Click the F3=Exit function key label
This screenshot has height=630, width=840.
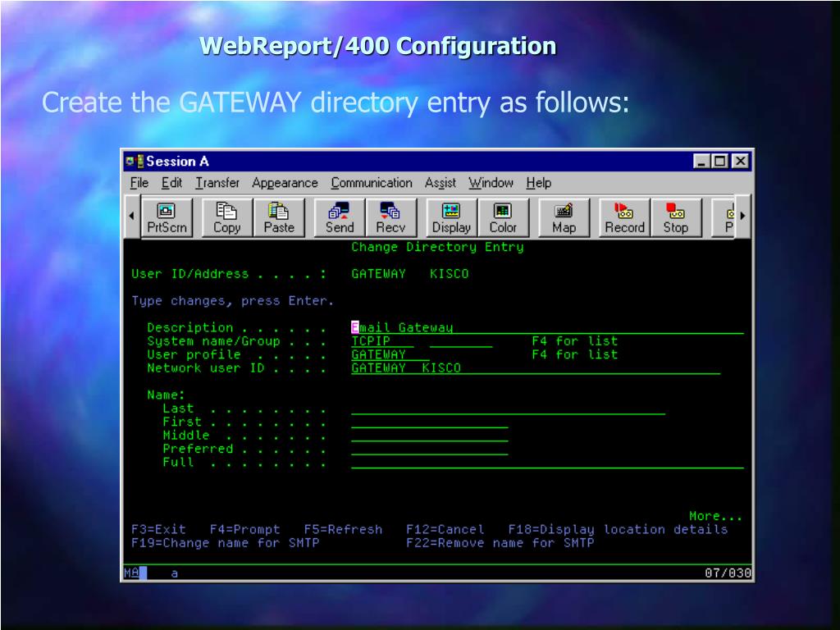pyautogui.click(x=158, y=529)
